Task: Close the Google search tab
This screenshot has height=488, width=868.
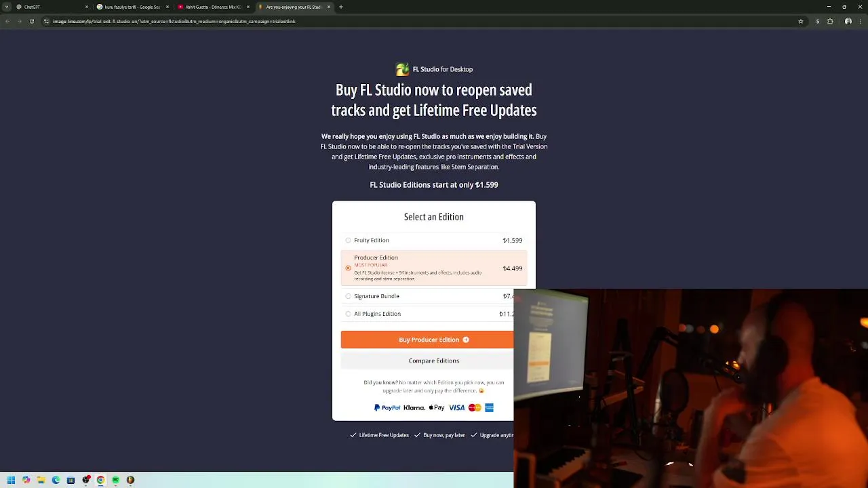Action: 167,7
